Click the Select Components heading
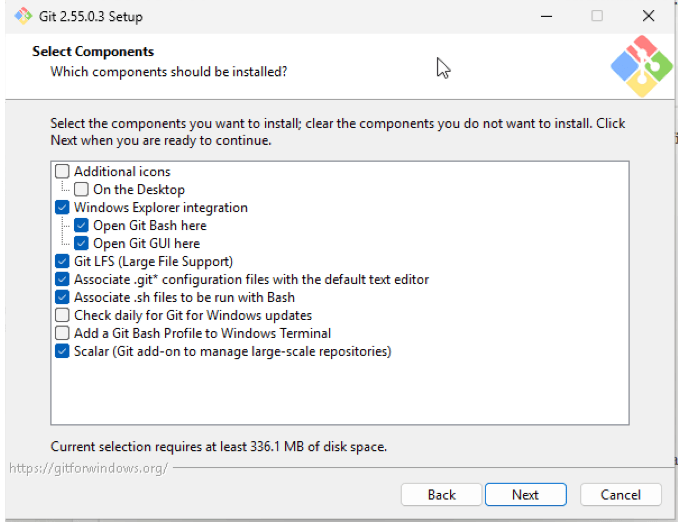The width and height of the screenshot is (680, 522). click(x=93, y=52)
